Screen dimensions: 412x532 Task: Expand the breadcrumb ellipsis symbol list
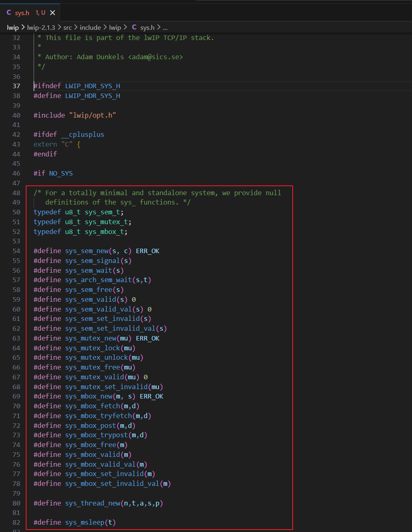coord(165,27)
